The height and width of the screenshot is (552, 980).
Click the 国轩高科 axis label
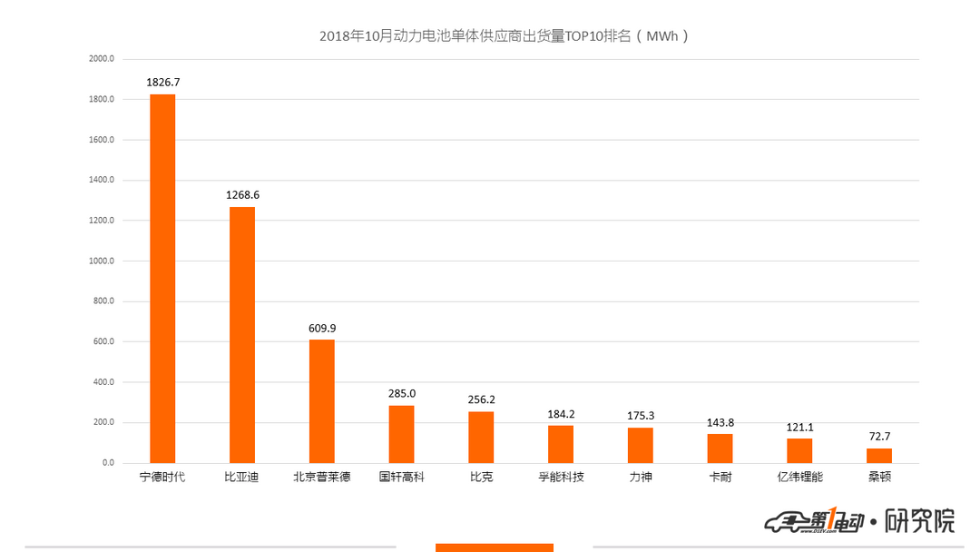[x=401, y=477]
